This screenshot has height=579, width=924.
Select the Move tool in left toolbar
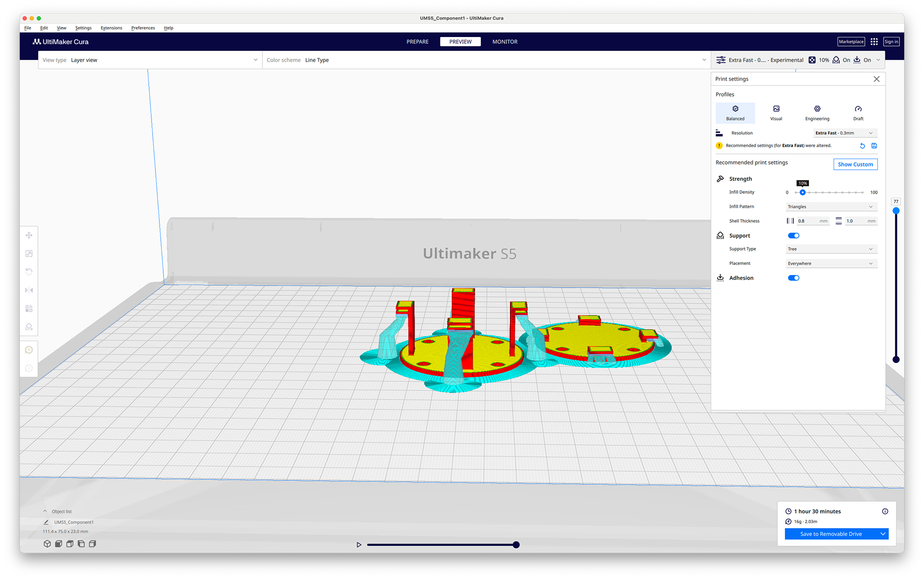point(29,235)
